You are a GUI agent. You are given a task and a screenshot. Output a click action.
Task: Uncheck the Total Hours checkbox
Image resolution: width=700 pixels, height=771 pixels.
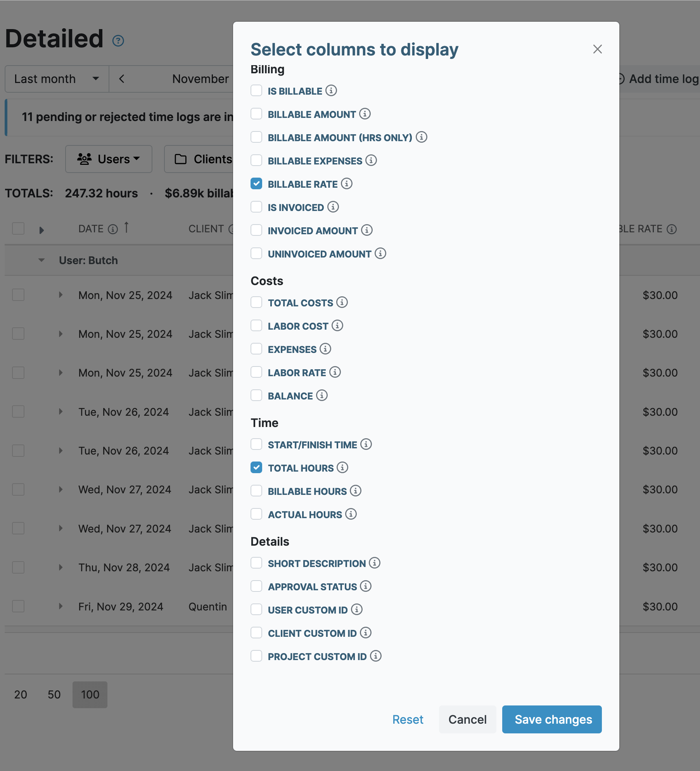(256, 468)
